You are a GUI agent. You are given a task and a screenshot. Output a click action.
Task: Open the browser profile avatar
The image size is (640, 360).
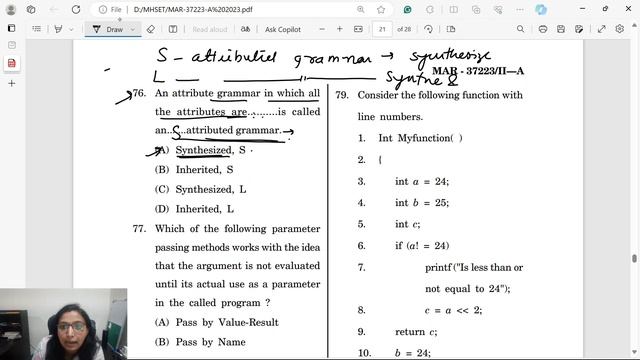click(11, 9)
